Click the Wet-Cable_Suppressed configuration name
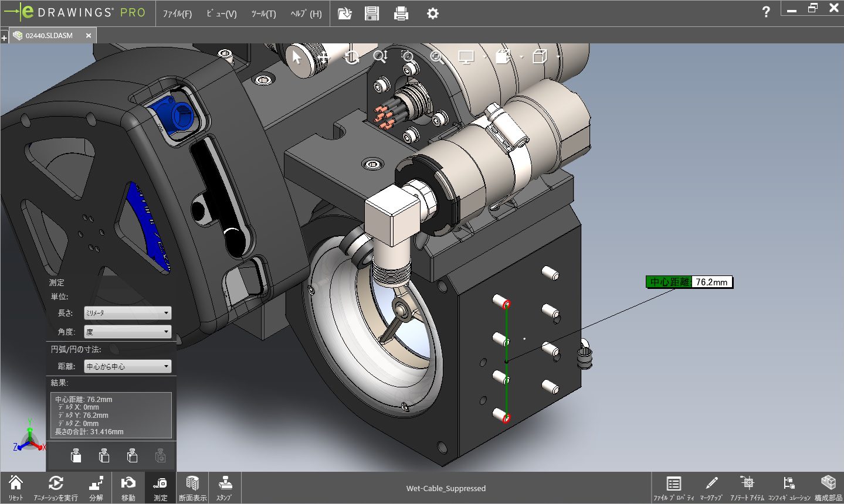 (446, 488)
